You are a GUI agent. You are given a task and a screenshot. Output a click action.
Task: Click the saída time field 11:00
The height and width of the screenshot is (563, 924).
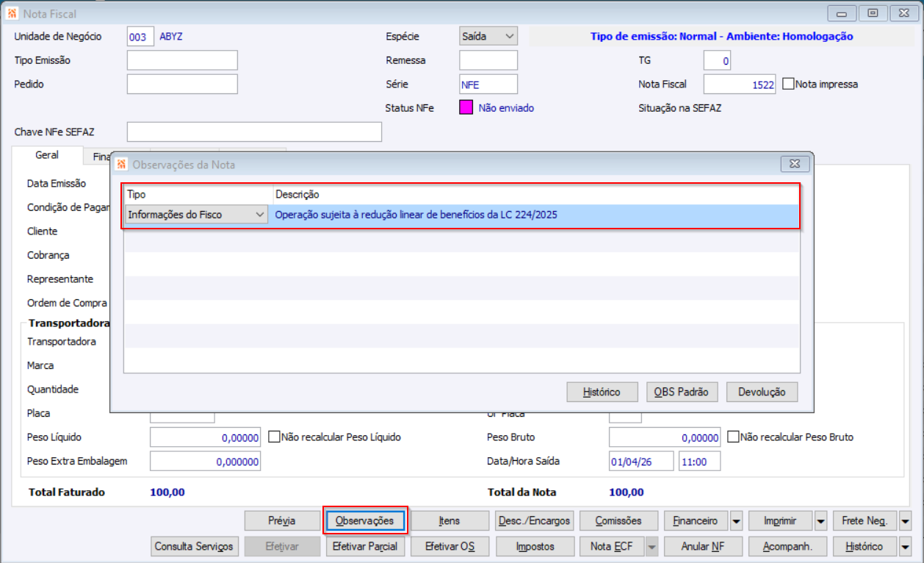699,461
